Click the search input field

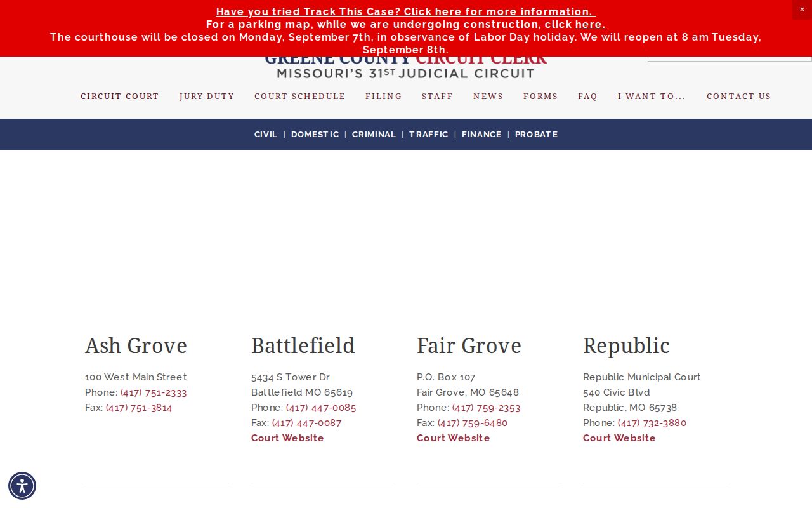click(x=730, y=58)
